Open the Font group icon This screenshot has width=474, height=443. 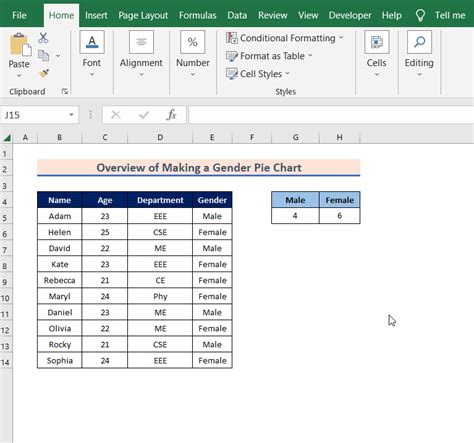click(92, 42)
